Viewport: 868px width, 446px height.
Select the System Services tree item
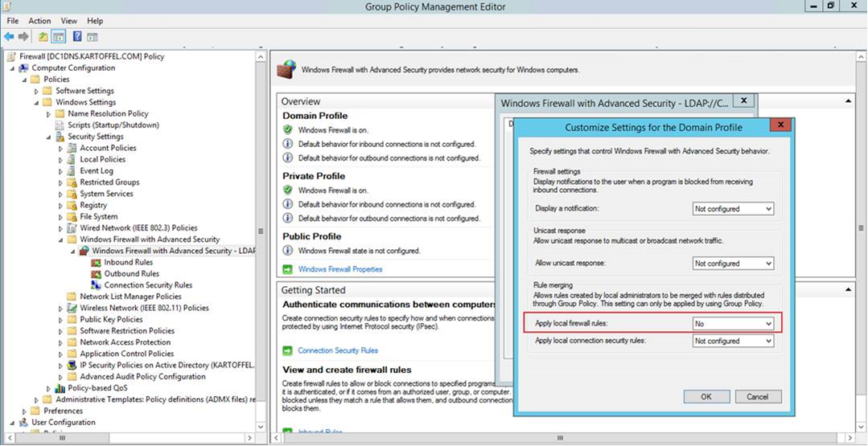[x=106, y=194]
